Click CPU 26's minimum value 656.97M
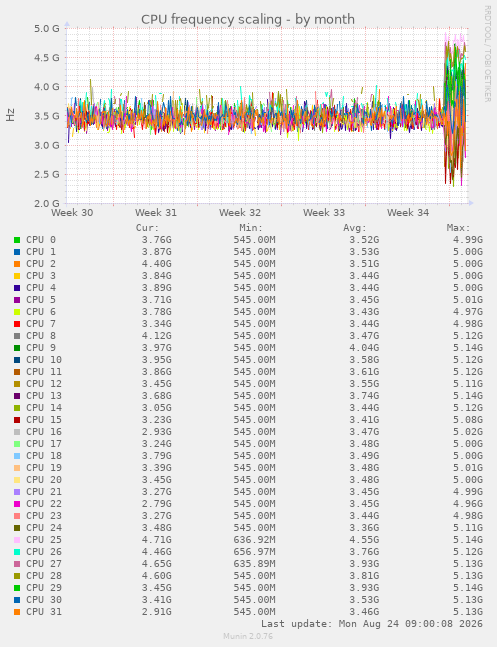 click(254, 552)
